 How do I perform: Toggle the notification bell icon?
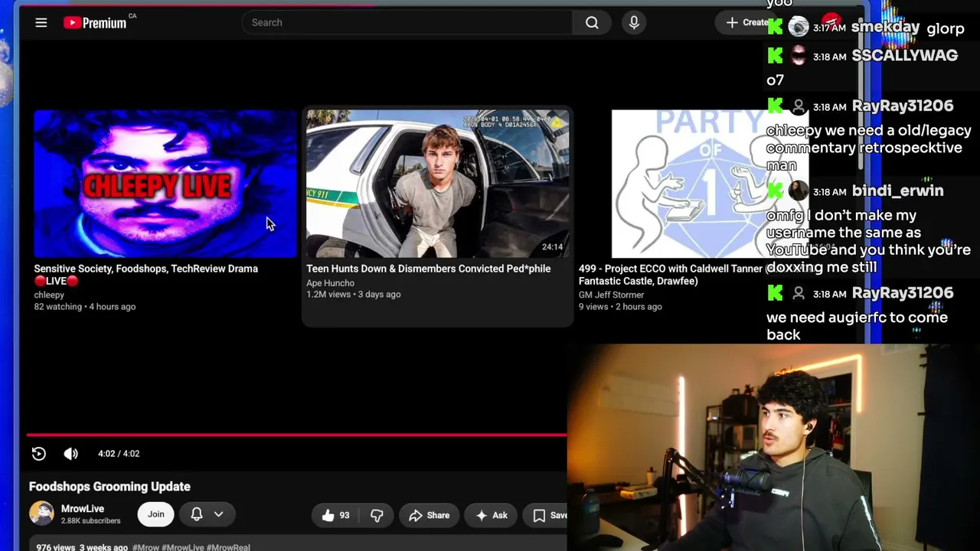[197, 514]
